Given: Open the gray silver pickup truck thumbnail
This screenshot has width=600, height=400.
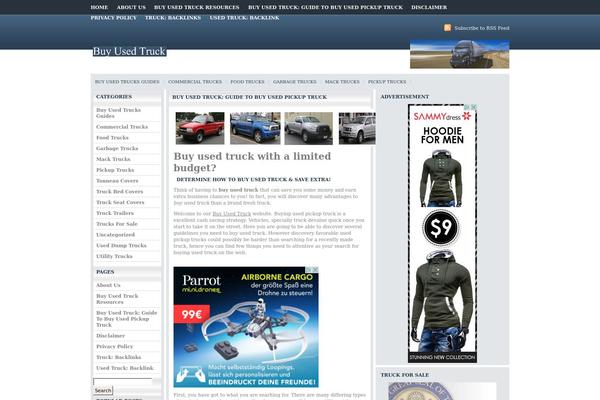Looking at the screenshot, I should click(308, 128).
